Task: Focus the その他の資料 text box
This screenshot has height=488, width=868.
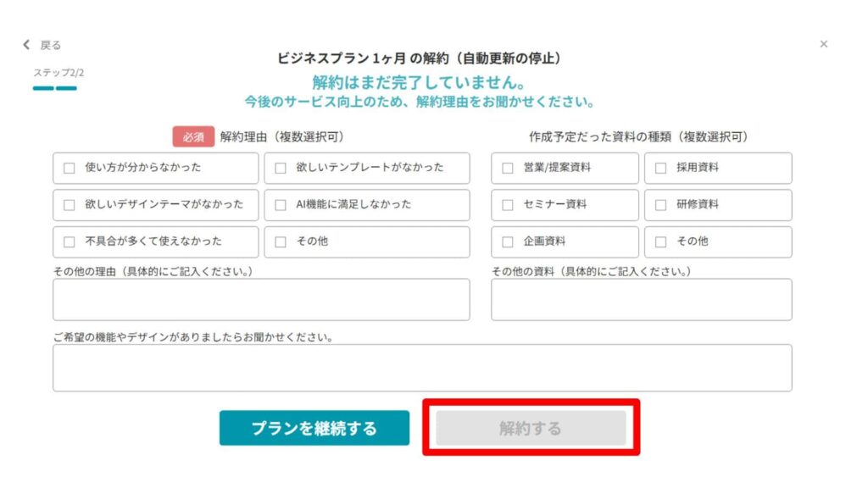Action: (641, 300)
